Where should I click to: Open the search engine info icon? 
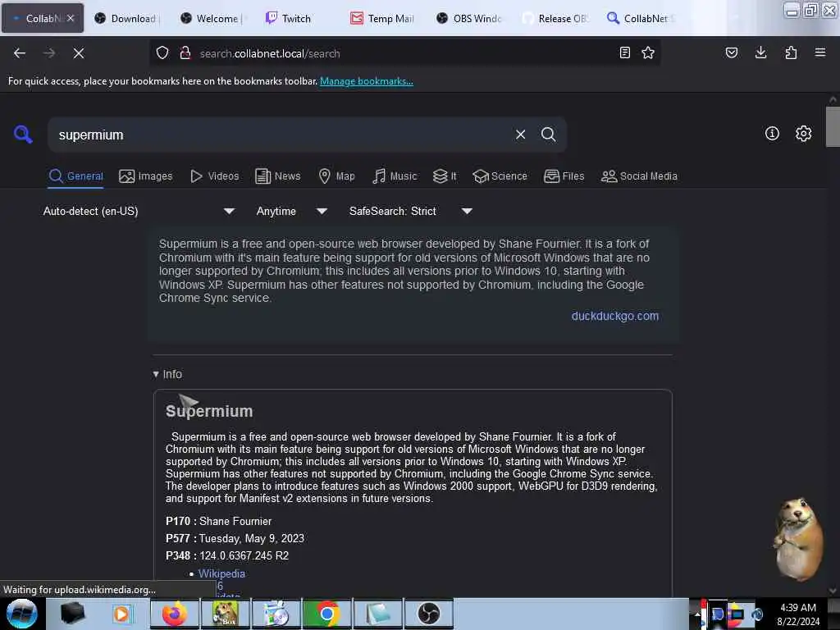click(772, 134)
